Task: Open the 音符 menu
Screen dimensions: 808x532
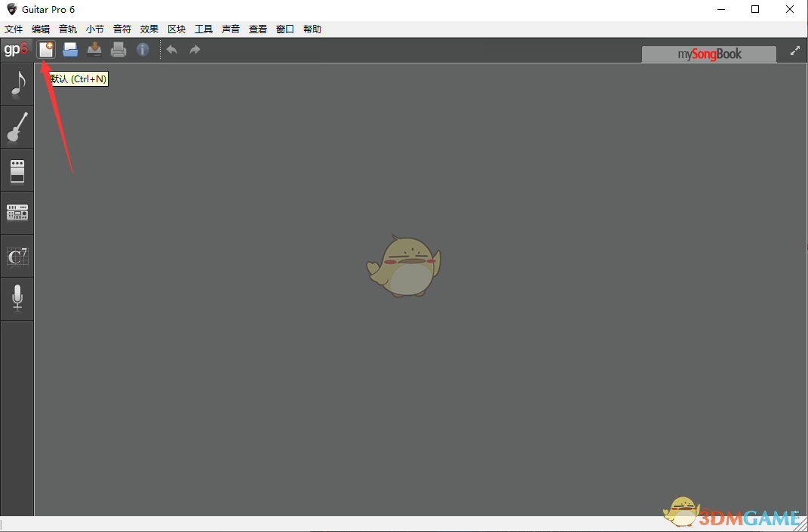Action: (x=122, y=29)
